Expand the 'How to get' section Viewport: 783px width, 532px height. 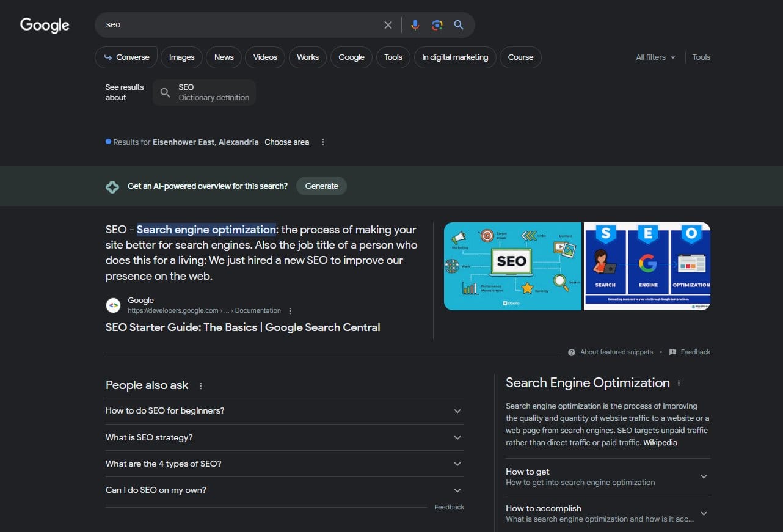[x=608, y=477]
